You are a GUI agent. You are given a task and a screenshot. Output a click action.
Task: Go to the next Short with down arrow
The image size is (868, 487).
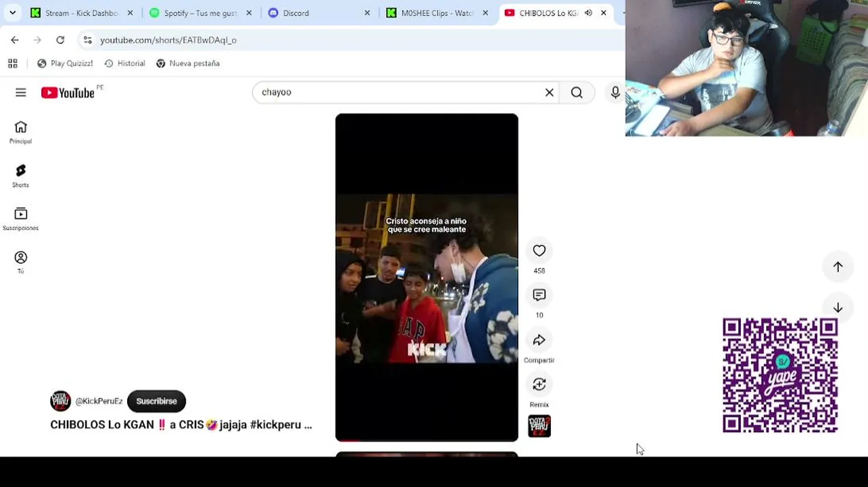pos(838,308)
